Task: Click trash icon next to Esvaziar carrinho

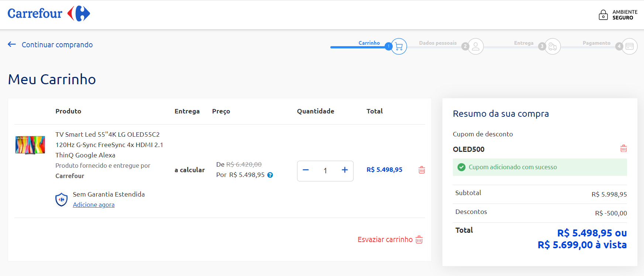Action: point(419,239)
